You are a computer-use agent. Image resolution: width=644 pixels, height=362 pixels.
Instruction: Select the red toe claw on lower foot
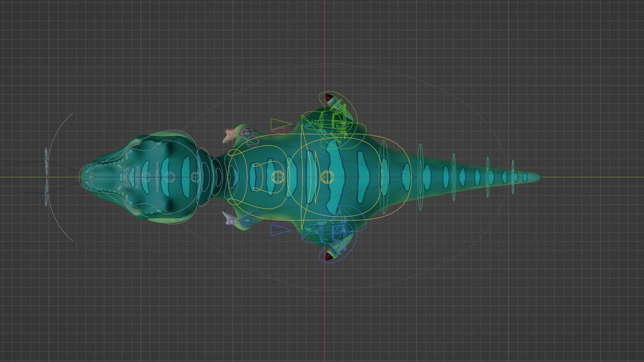tap(329, 257)
